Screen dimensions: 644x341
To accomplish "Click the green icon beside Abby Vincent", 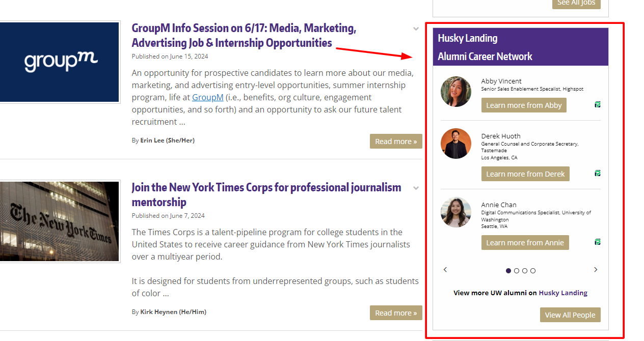I will [598, 104].
